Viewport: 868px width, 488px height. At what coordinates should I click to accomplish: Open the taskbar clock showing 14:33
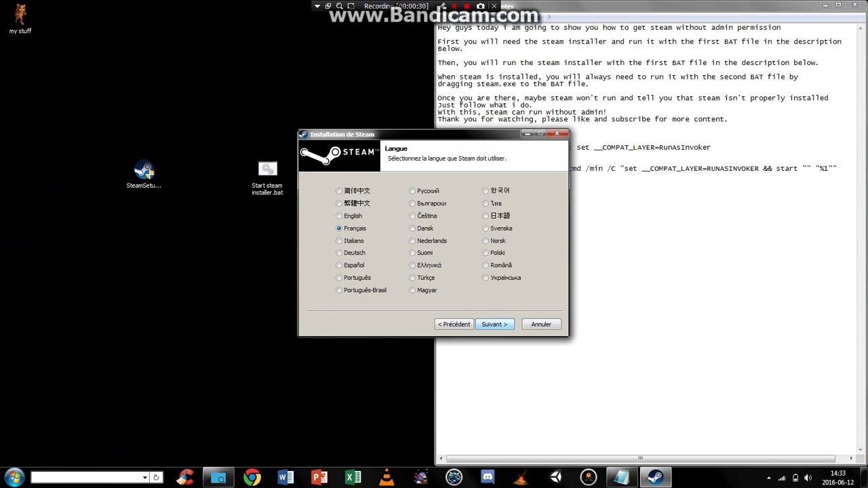tap(838, 477)
